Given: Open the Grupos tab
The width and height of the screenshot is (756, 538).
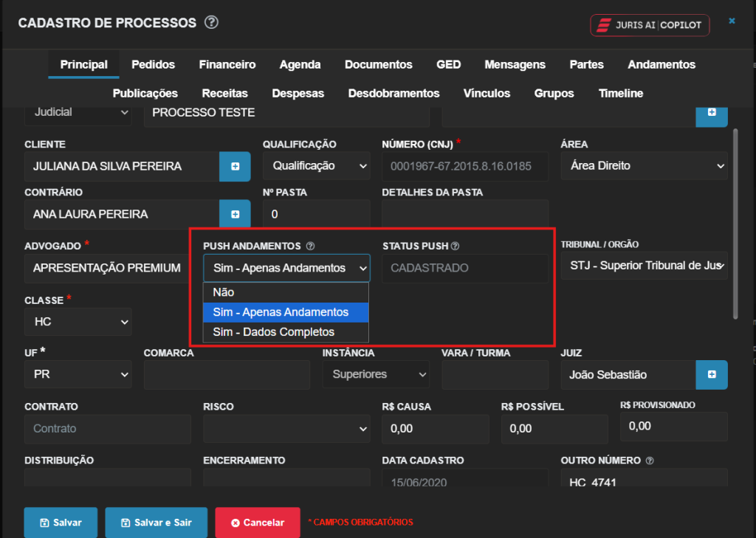Looking at the screenshot, I should pyautogui.click(x=554, y=94).
